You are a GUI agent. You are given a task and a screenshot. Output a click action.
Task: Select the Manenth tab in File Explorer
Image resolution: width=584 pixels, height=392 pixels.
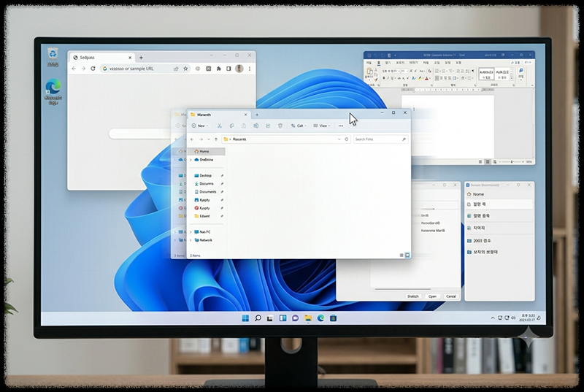[x=220, y=115]
